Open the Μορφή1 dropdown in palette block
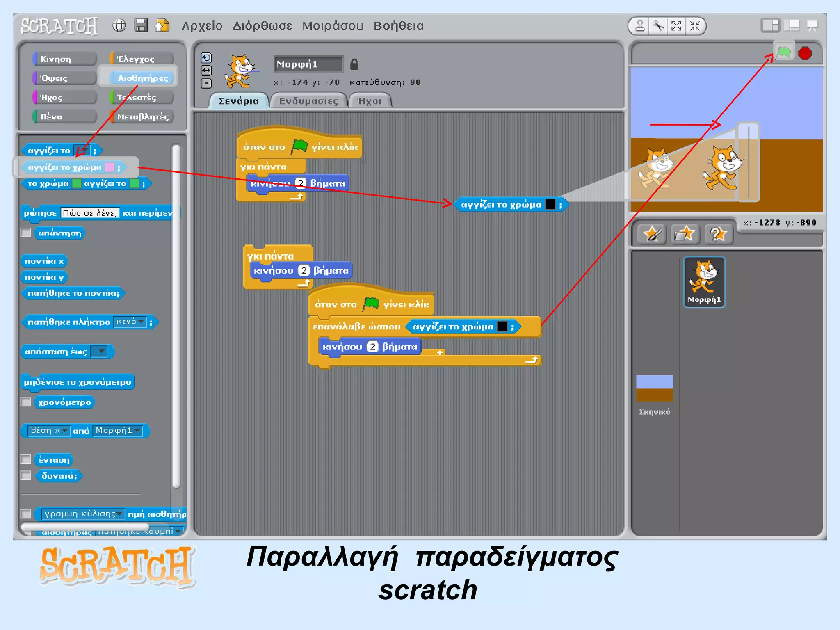 (x=118, y=430)
